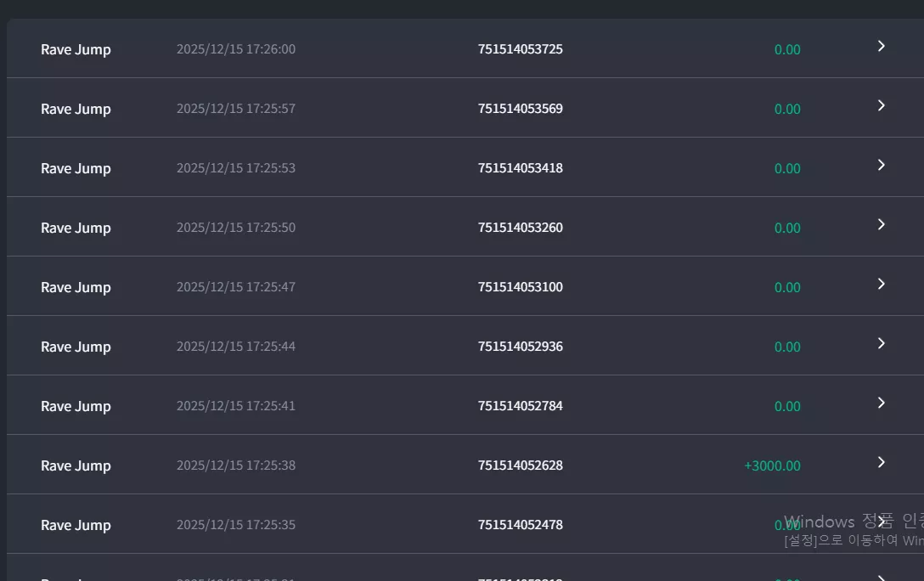Image resolution: width=924 pixels, height=581 pixels.
Task: Click bet number 751514052628
Action: click(x=521, y=465)
